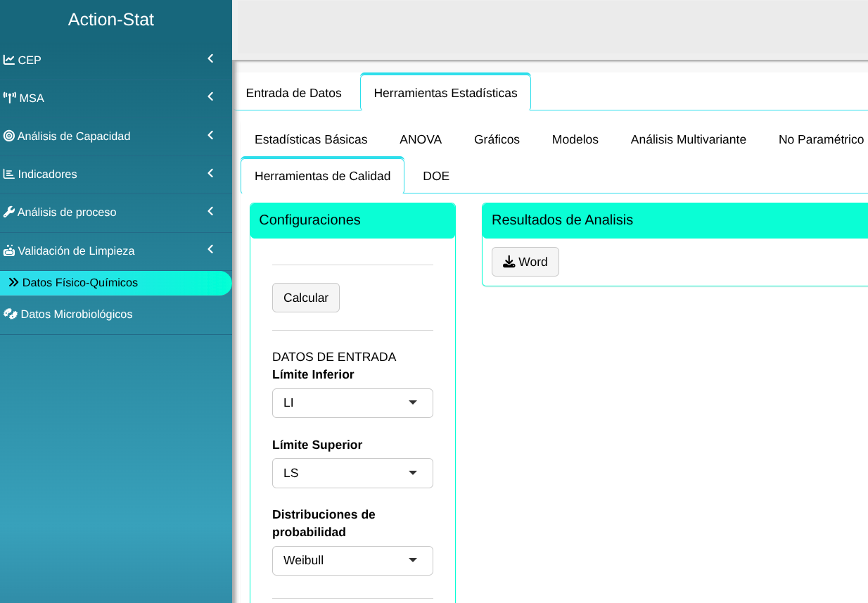
Task: Click the Validación de Limpieza icon
Action: tap(9, 250)
